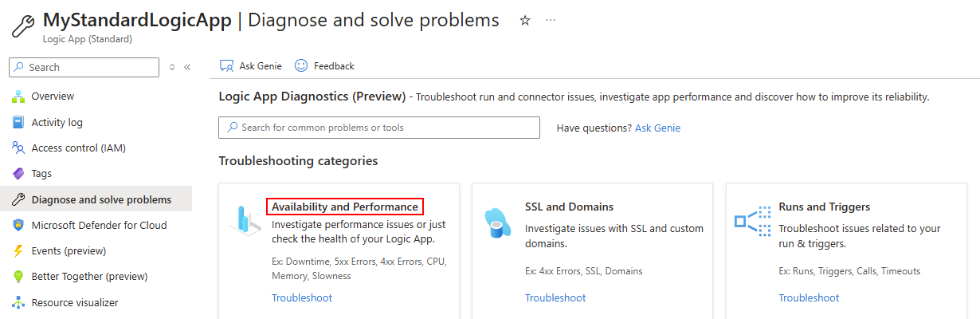Image resolution: width=980 pixels, height=319 pixels.
Task: Collapse the left sidebar menu
Action: point(187,67)
